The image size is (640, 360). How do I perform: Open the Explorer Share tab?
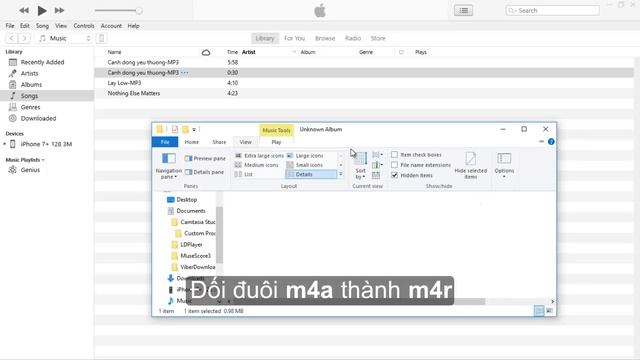pyautogui.click(x=219, y=142)
